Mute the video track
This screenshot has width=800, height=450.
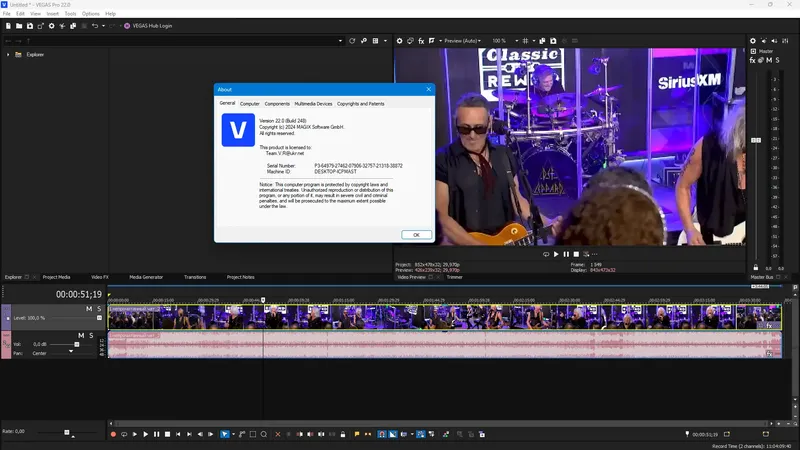89,309
